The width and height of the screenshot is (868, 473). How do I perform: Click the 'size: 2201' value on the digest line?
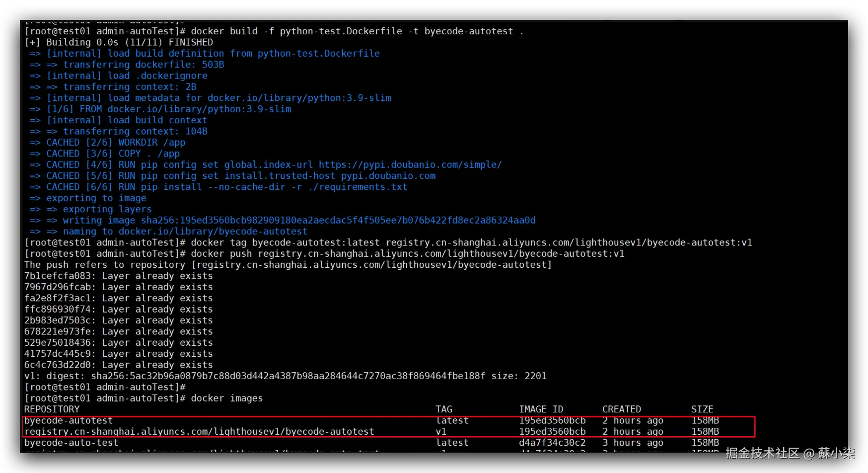(519, 376)
